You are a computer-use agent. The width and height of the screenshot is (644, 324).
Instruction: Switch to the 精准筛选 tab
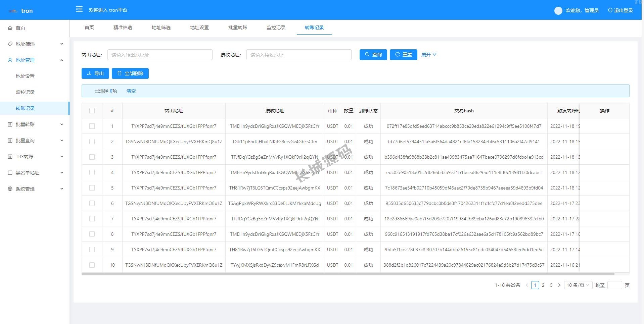[123, 28]
